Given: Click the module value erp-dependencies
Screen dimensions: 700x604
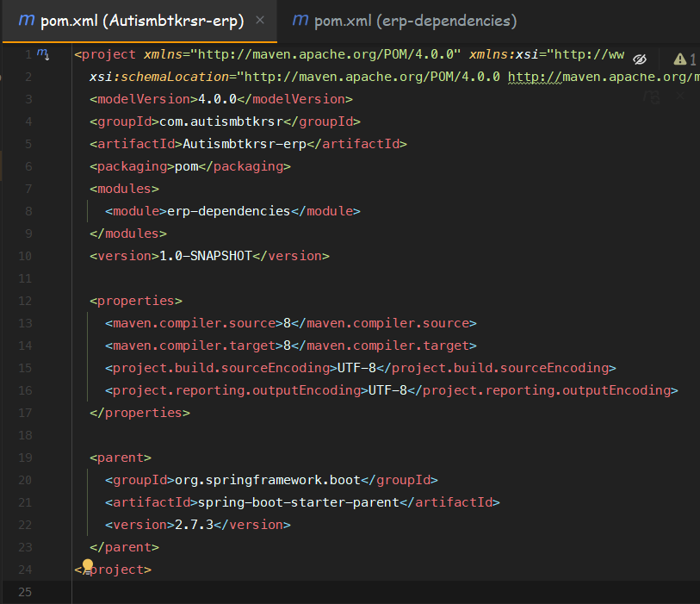Looking at the screenshot, I should click(x=228, y=211).
